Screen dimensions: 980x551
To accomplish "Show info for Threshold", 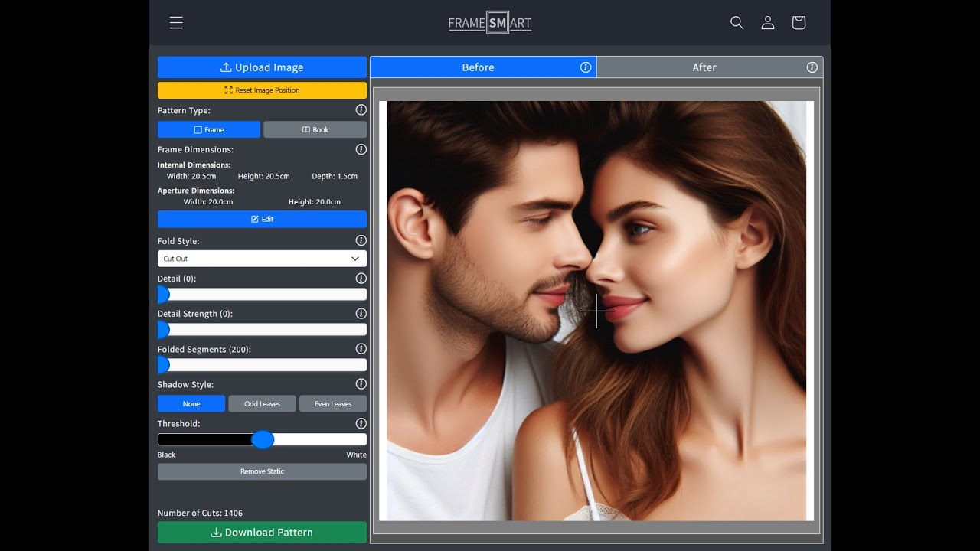I will 361,423.
